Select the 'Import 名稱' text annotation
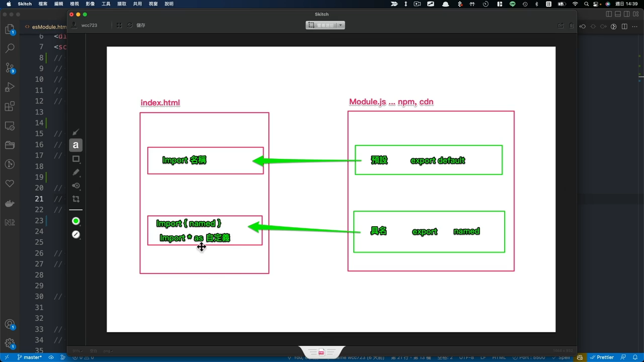The image size is (644, 362). [184, 160]
